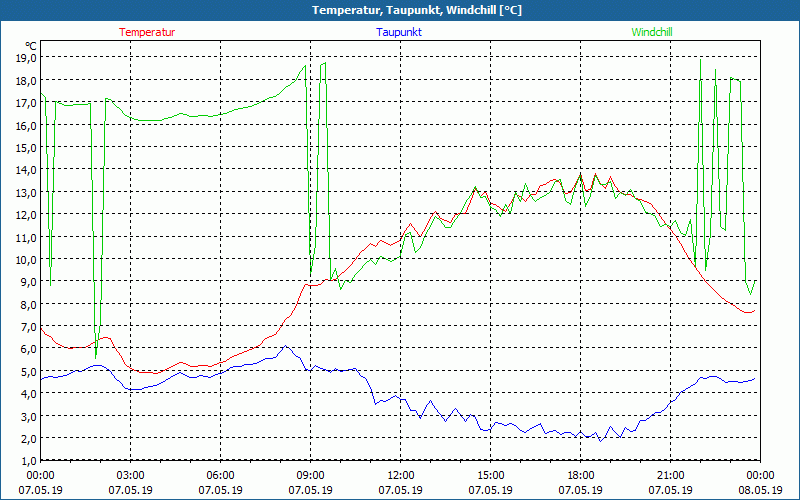
Task: Select the 03:00 time axis label
Action: (x=131, y=475)
